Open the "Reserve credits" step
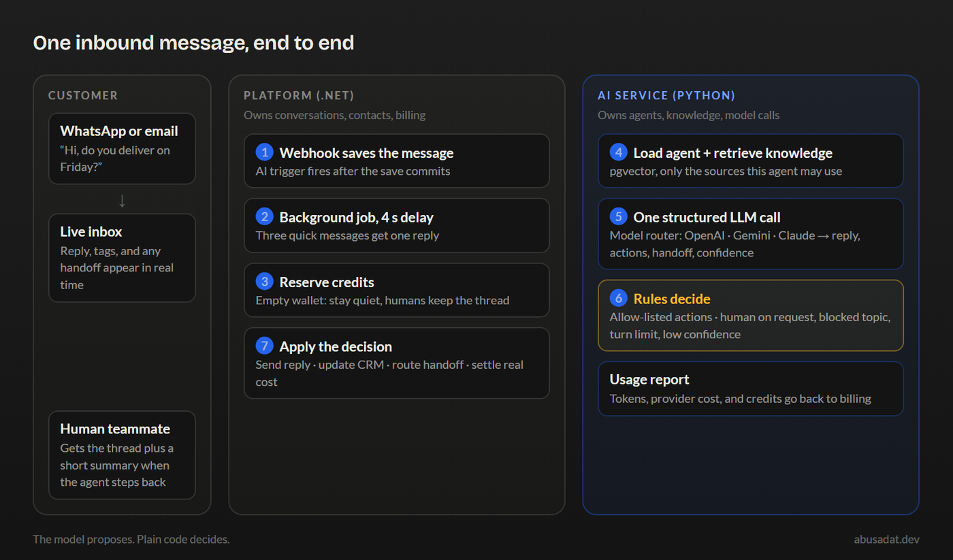This screenshot has height=560, width=953. click(397, 290)
